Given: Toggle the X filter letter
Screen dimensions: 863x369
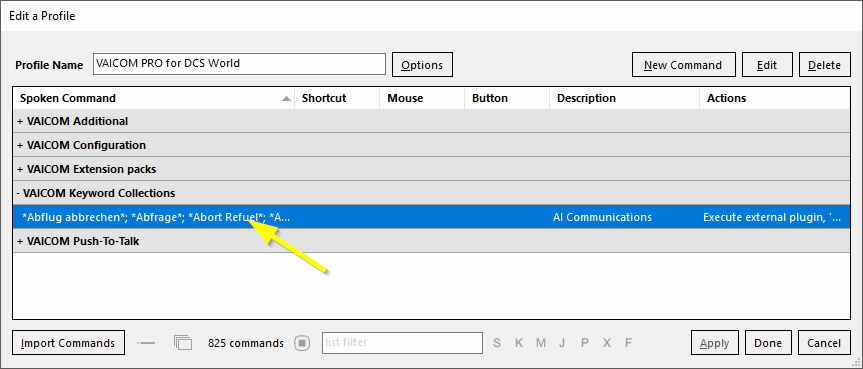Looking at the screenshot, I should click(607, 343).
